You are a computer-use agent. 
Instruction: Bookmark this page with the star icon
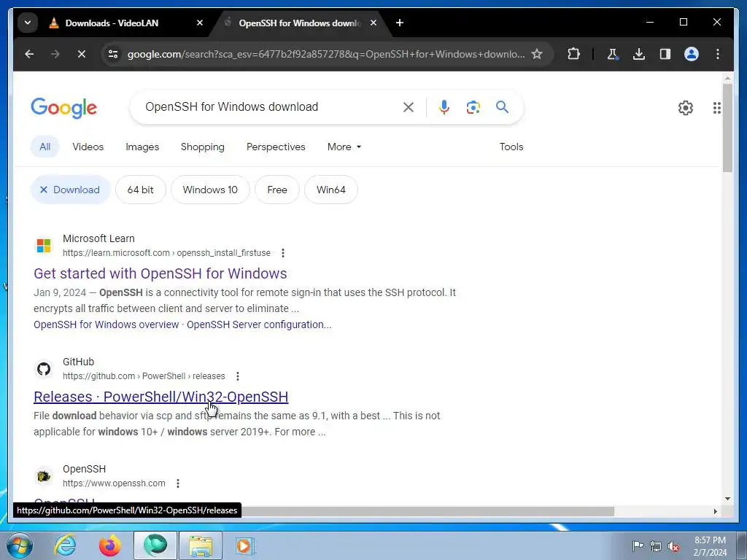click(x=537, y=54)
